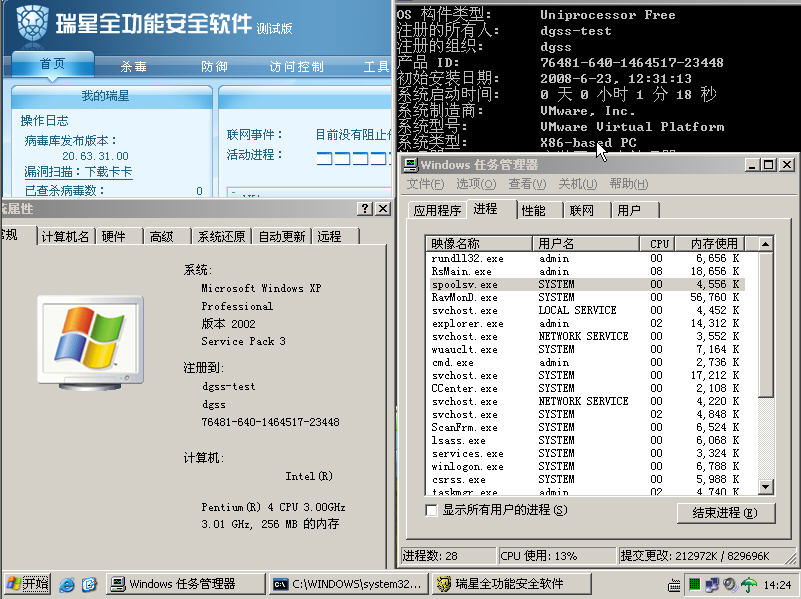Image resolution: width=801 pixels, height=599 pixels.
Task: Select the lsass.exe process row
Action: [585, 440]
